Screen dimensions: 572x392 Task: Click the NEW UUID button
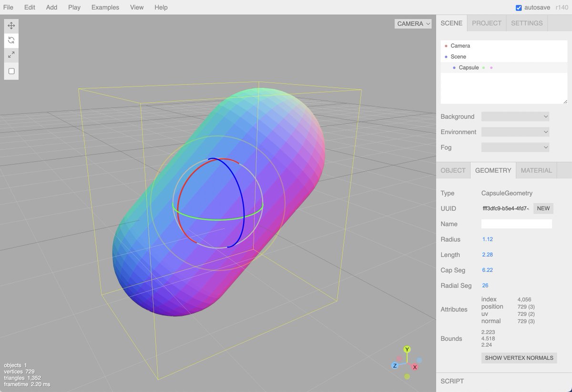pyautogui.click(x=543, y=208)
